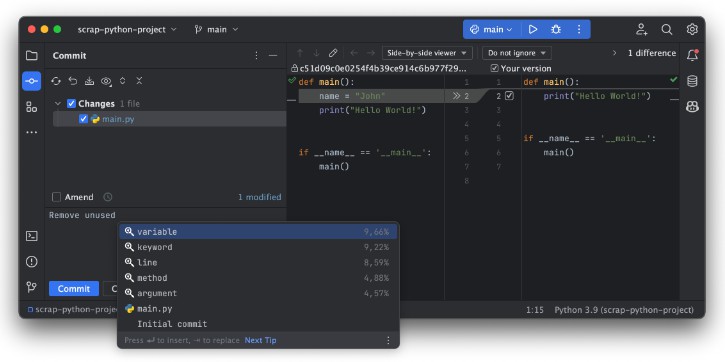Expand the hidden diff toolbar chevron
This screenshot has width=725, height=362.
pos(614,53)
